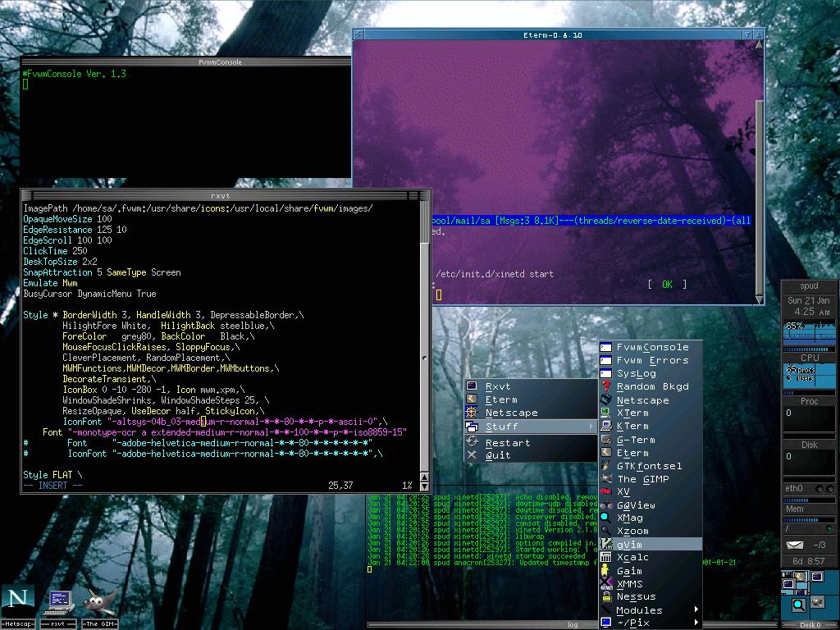Click the Xzoom magnifying glass icon
The image size is (840, 630).
(606, 531)
